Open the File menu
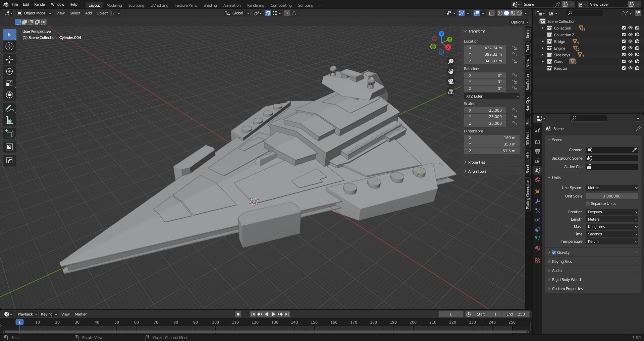Viewport: 644px width, 341px height. (x=15, y=4)
